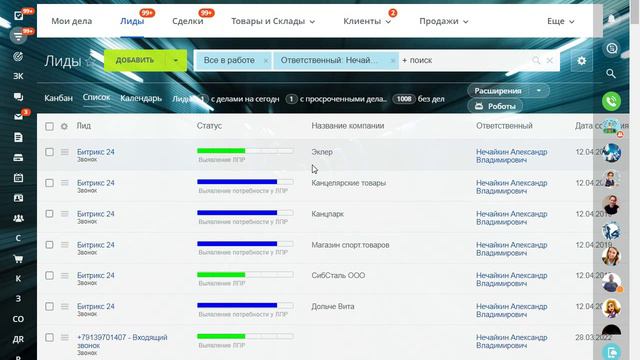Open Нечайкин Александр link in Эклер row
This screenshot has height=360, width=640.
point(511,156)
